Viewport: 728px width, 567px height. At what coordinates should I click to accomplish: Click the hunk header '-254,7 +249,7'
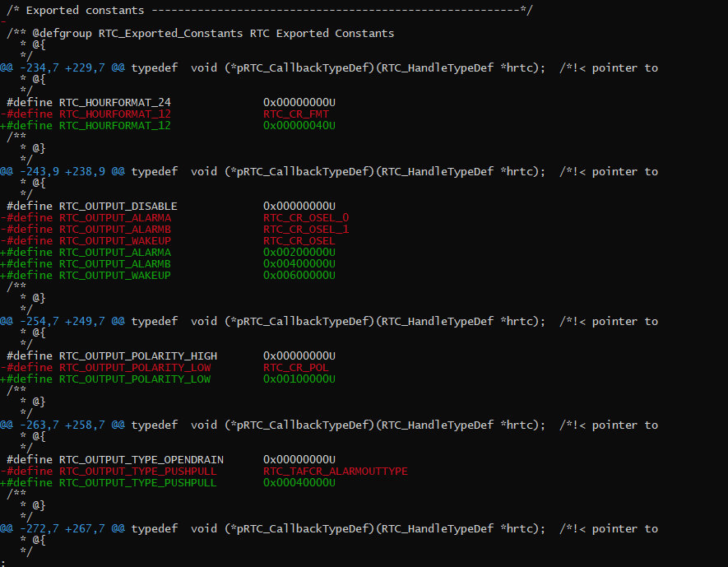tap(63, 321)
